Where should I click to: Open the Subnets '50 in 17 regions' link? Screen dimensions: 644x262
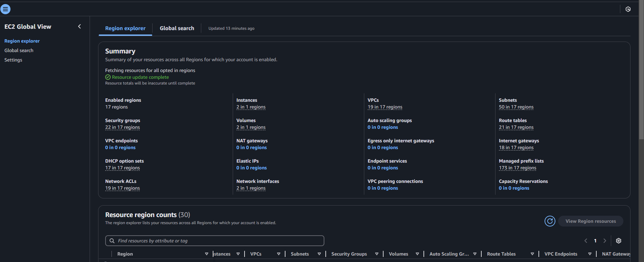pos(516,107)
